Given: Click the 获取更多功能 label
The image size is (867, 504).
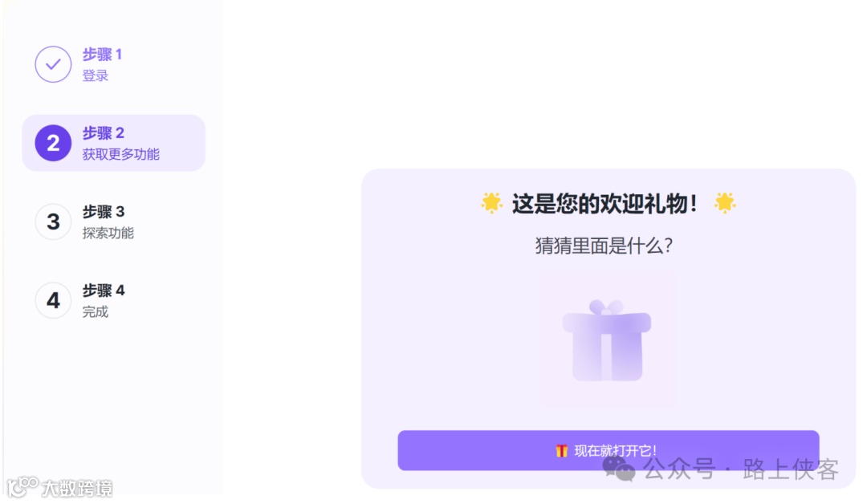Looking at the screenshot, I should coord(121,154).
